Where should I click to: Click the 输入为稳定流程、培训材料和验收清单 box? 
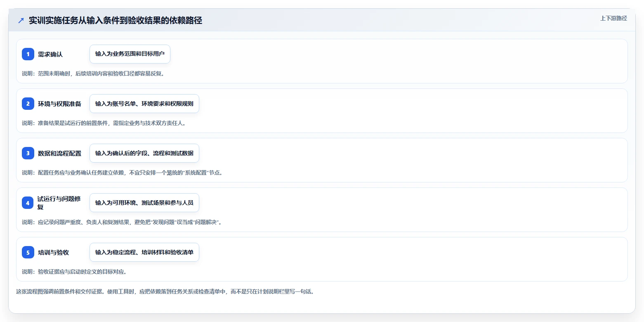(x=144, y=252)
